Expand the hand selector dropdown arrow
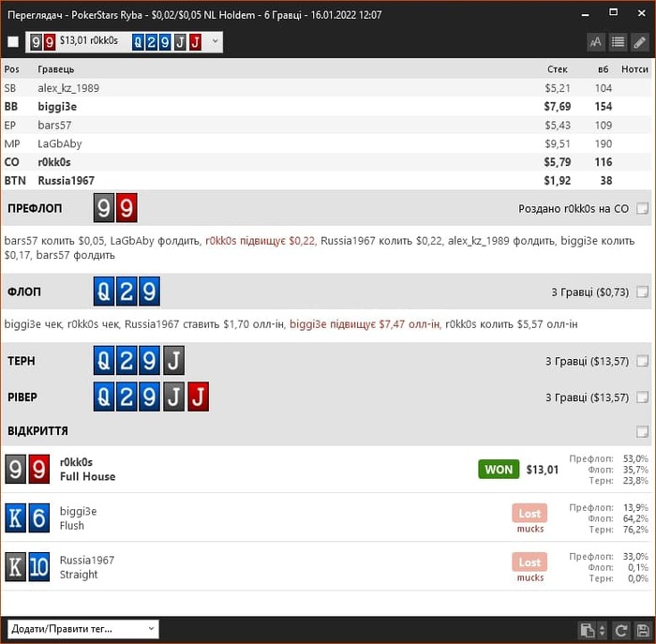 point(215,41)
